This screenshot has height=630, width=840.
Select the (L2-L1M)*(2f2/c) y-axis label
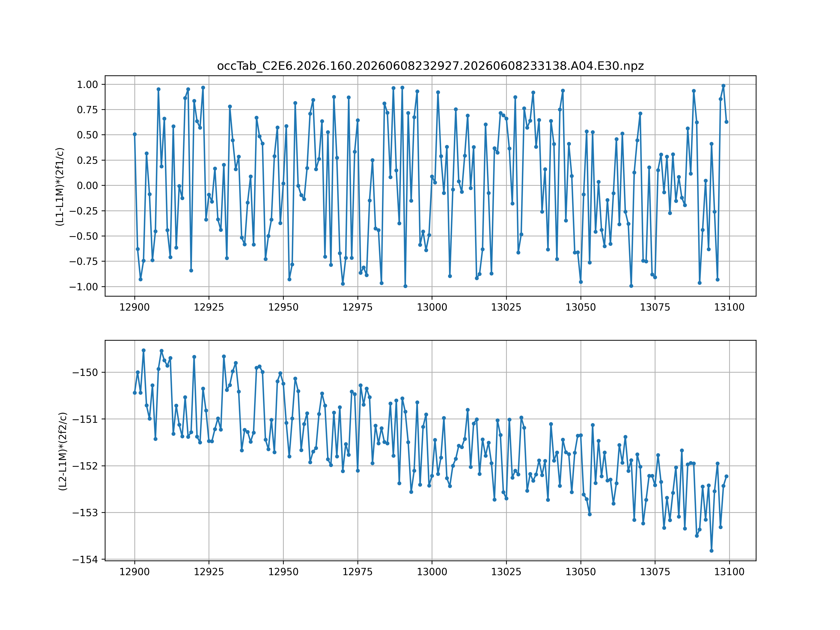tap(63, 451)
